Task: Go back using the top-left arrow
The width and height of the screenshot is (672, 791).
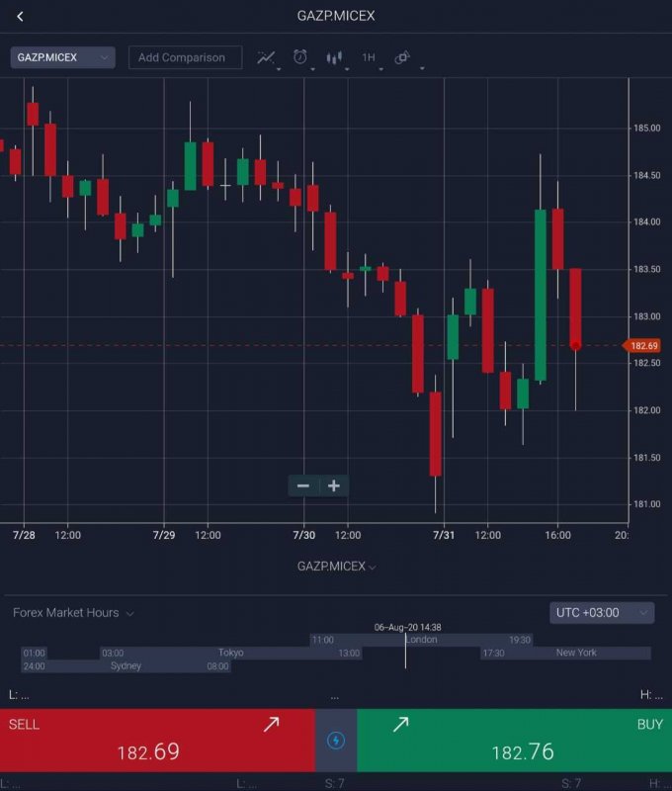Action: point(20,16)
